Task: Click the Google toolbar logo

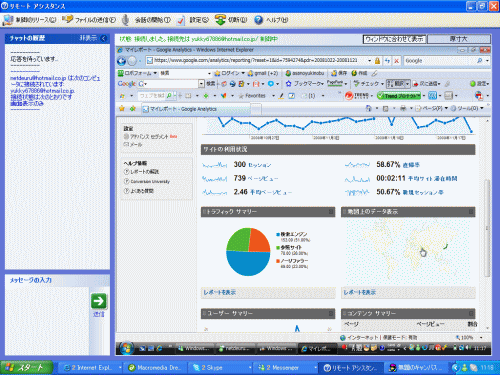Action: click(x=126, y=84)
